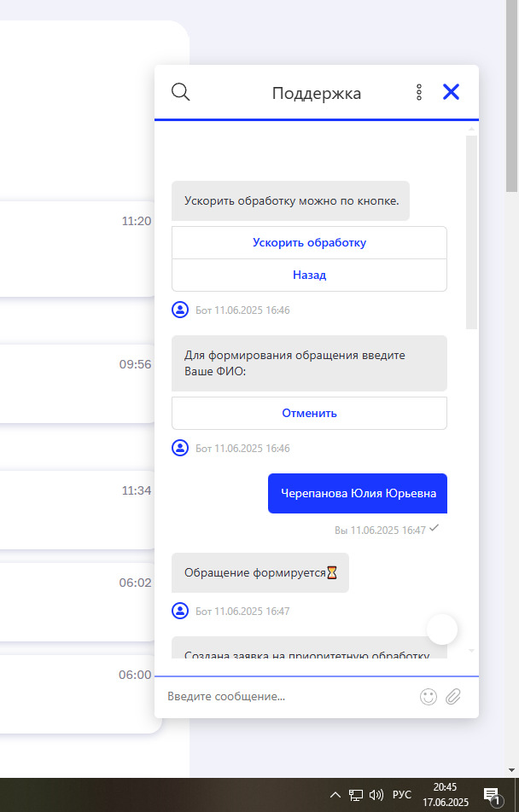Open the taskbar clock showing 20:45
The height and width of the screenshot is (812, 519).
tap(445, 795)
